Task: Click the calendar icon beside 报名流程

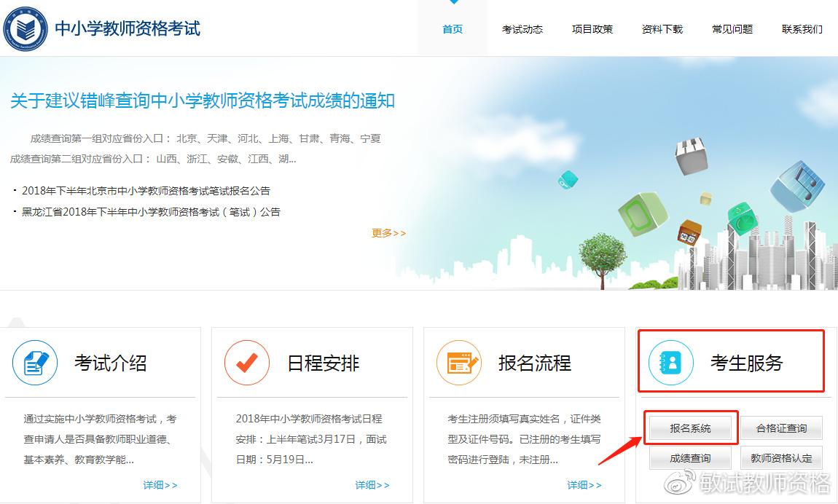Action: 459,363
